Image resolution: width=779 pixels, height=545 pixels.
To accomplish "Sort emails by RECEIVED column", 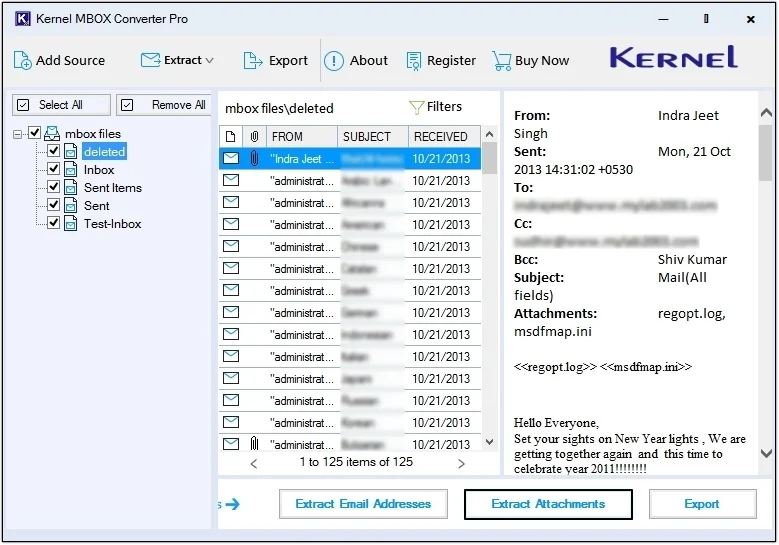I will click(445, 137).
